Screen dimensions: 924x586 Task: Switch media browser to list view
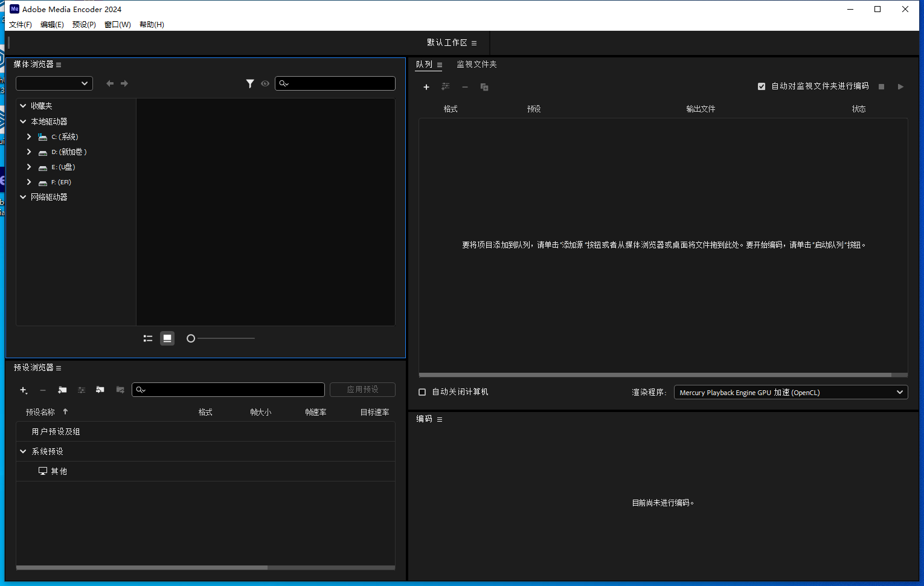pyautogui.click(x=148, y=338)
